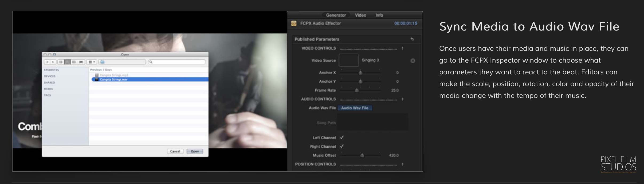
Task: Cancel the Open dialog
Action: coord(175,151)
